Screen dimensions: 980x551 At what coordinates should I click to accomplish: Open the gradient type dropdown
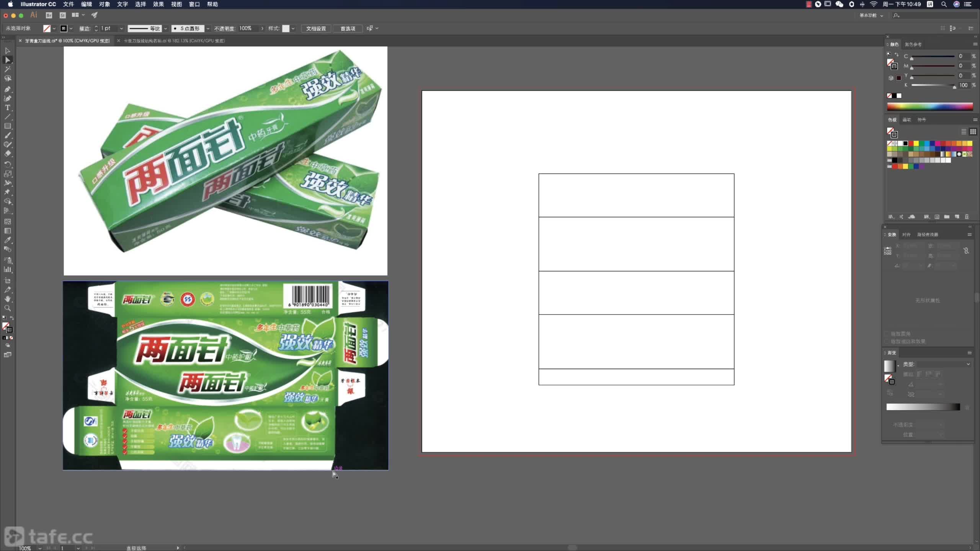[943, 364]
